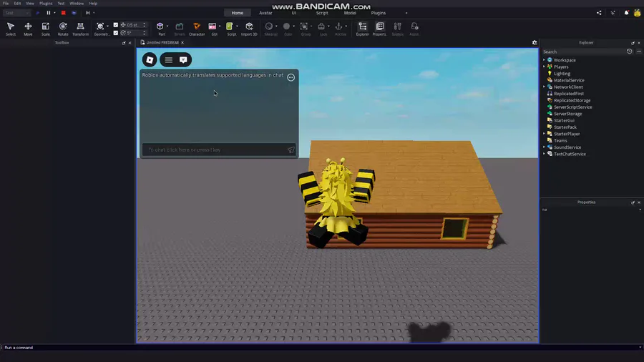Open the View menu
Screen dimensions: 644x362
(x=30, y=4)
